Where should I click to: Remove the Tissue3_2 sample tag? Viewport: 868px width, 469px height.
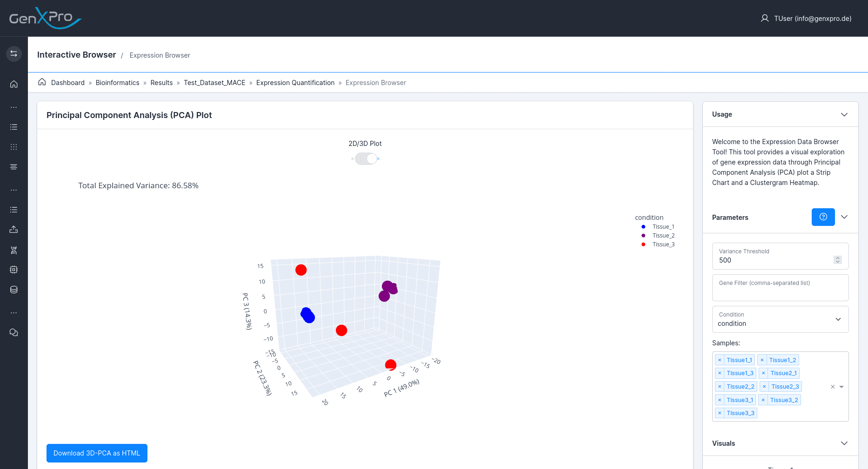click(x=763, y=400)
